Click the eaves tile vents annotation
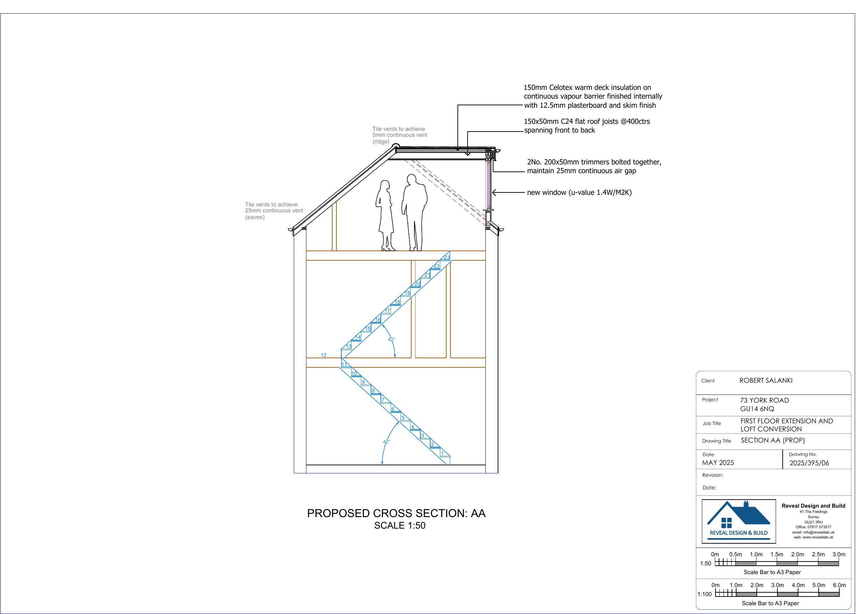The height and width of the screenshot is (614, 868). (x=273, y=211)
